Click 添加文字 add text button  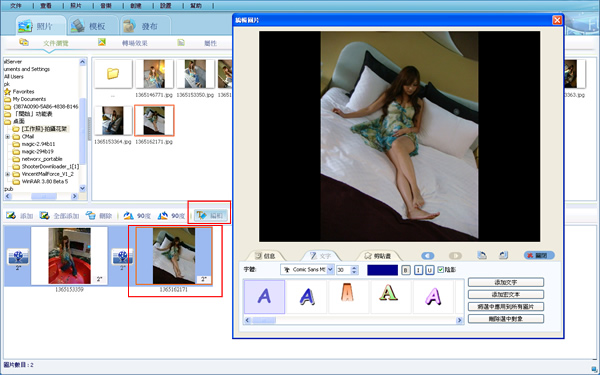505,282
